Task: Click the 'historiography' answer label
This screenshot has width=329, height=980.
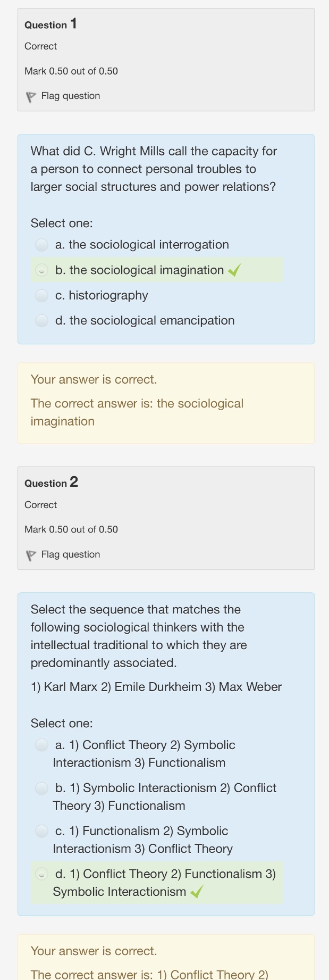Action: point(108,295)
